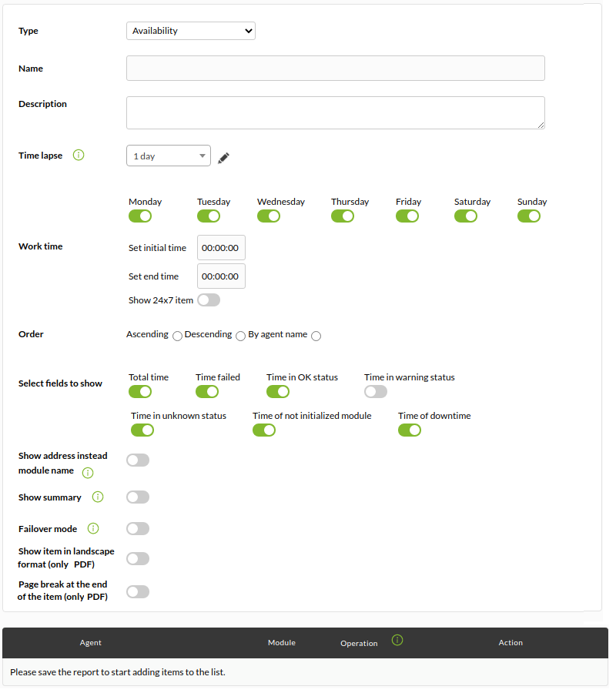Focus the Description text area
The height and width of the screenshot is (693, 616).
coord(336,112)
